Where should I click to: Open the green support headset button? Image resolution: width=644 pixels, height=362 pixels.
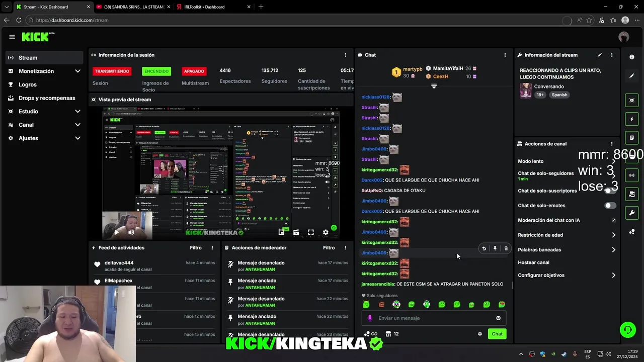(627, 330)
